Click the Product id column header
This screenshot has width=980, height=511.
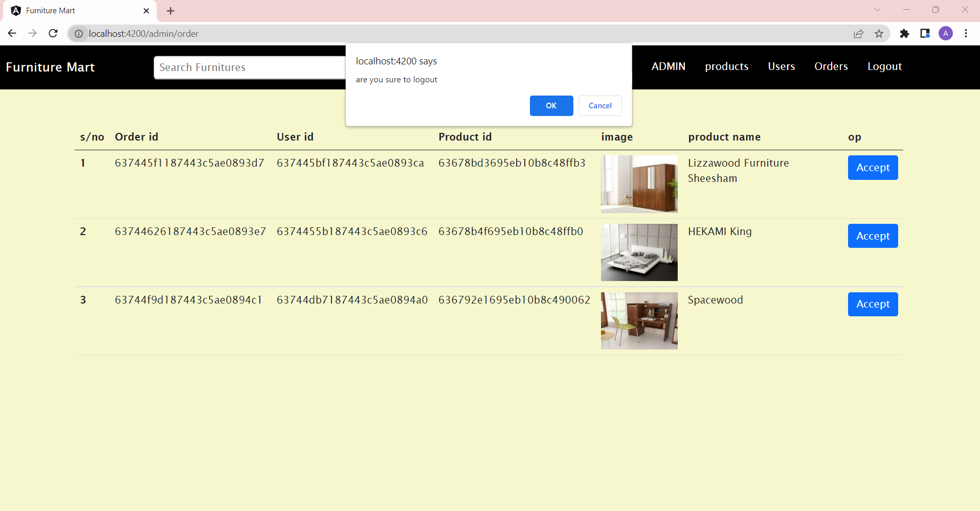[x=465, y=137]
